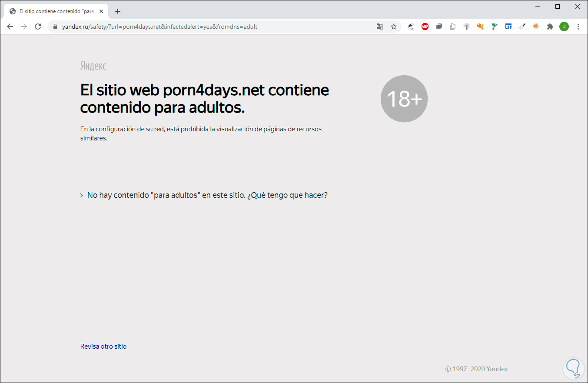Viewport: 588px width, 383px height.
Task: Click the 'Revisa otro sitio' link
Action: click(x=103, y=346)
